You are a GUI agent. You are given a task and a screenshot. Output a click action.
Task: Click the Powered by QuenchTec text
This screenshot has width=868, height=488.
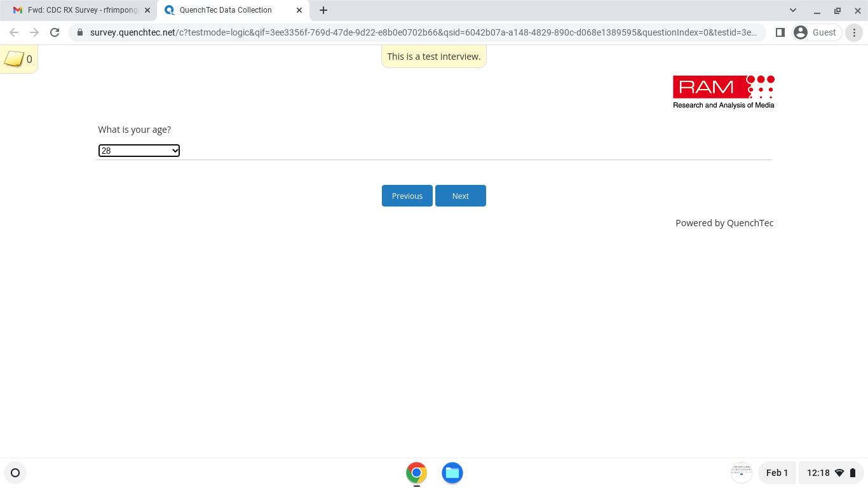(724, 223)
